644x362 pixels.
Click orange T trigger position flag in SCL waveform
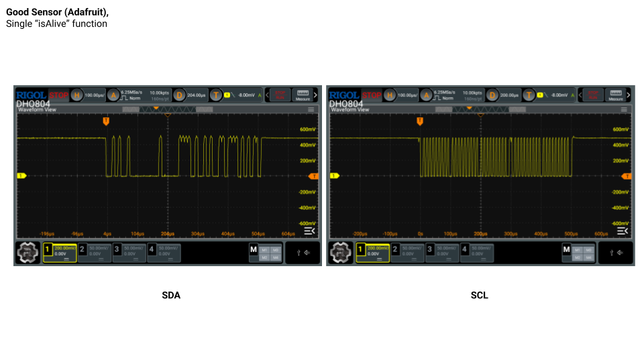tap(420, 121)
